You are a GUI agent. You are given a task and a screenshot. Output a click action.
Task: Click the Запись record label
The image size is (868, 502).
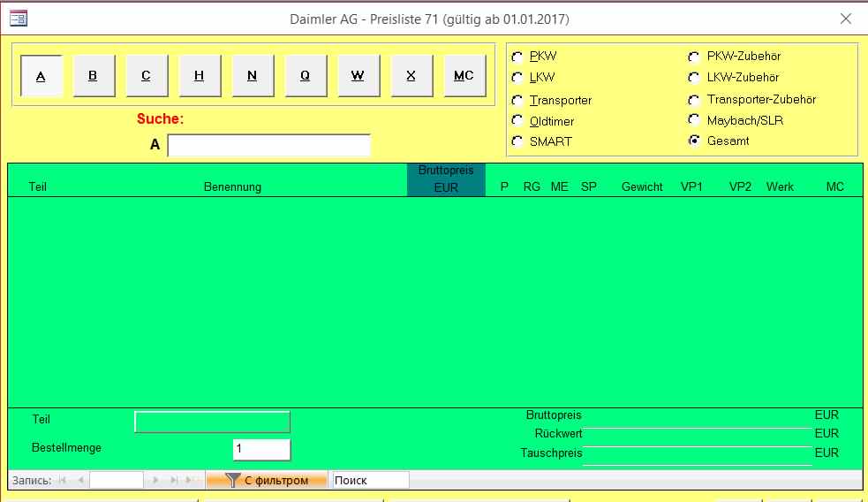tap(32, 481)
